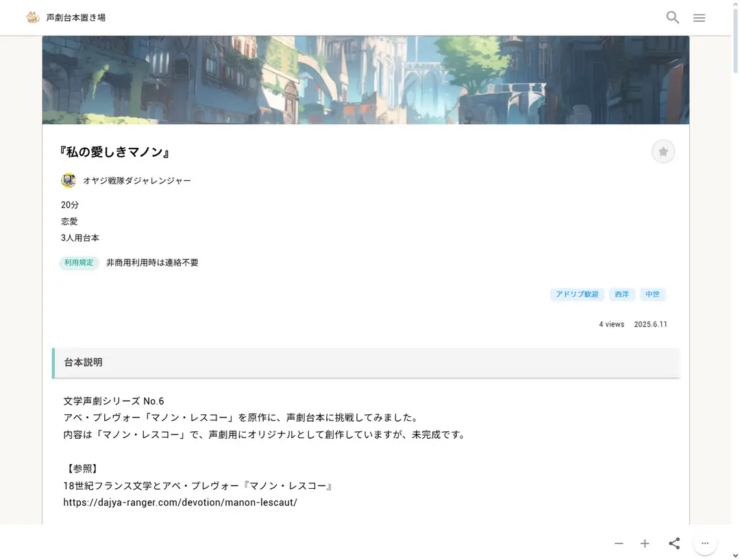Click the 3人用台本 text
This screenshot has width=740, height=560.
coord(79,238)
